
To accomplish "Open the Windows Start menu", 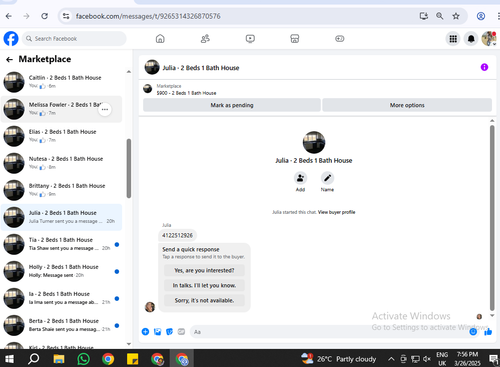I will tap(9, 359).
